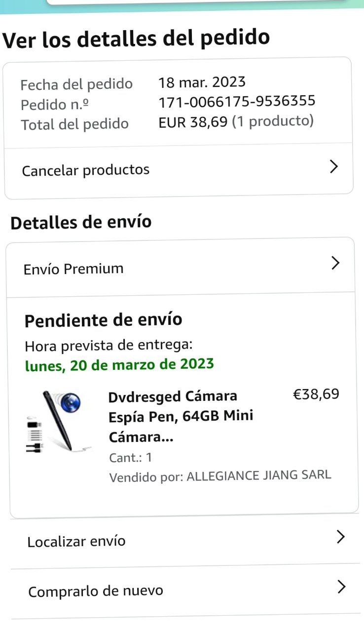
Task: Tap the chevron beside Localizar envío
Action: point(340,537)
